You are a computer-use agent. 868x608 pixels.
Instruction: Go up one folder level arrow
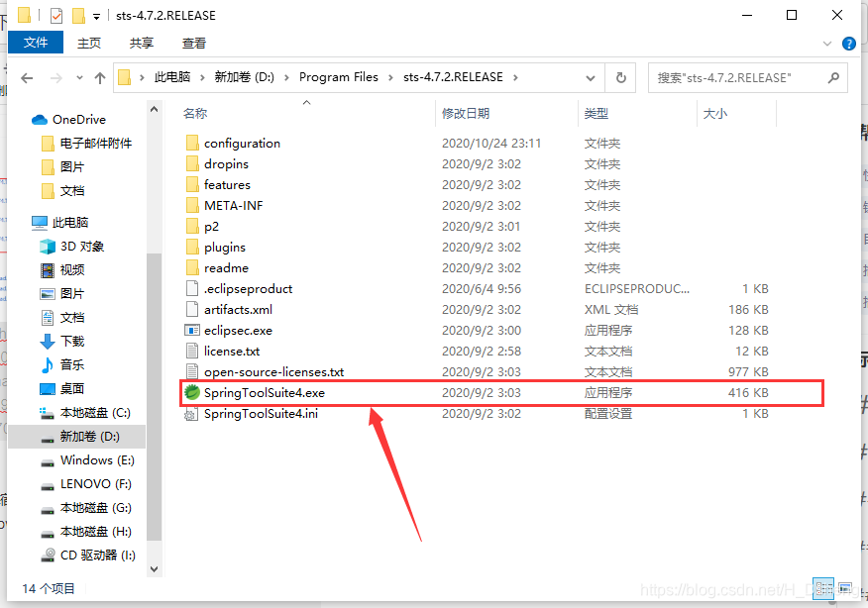coord(100,78)
